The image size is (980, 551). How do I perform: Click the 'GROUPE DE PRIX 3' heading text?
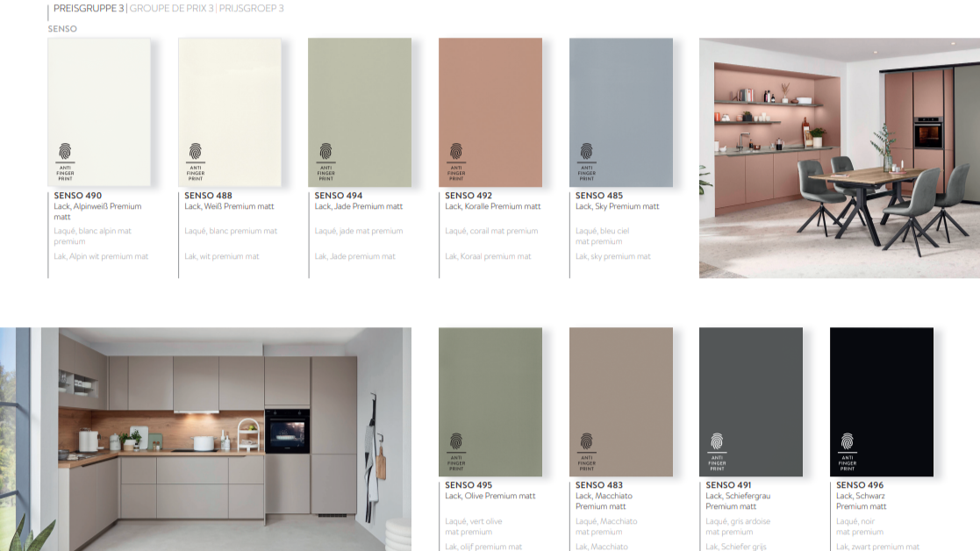point(172,8)
